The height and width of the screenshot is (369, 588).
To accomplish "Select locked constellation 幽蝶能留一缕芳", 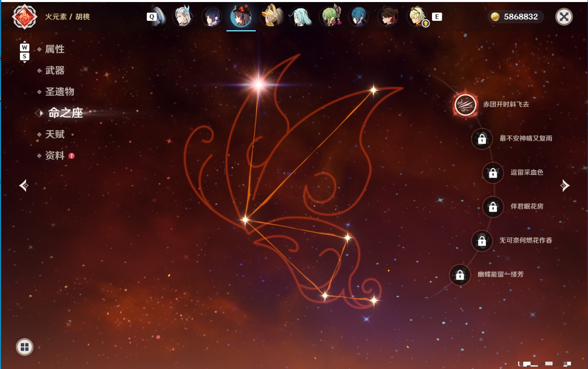I will (x=460, y=275).
